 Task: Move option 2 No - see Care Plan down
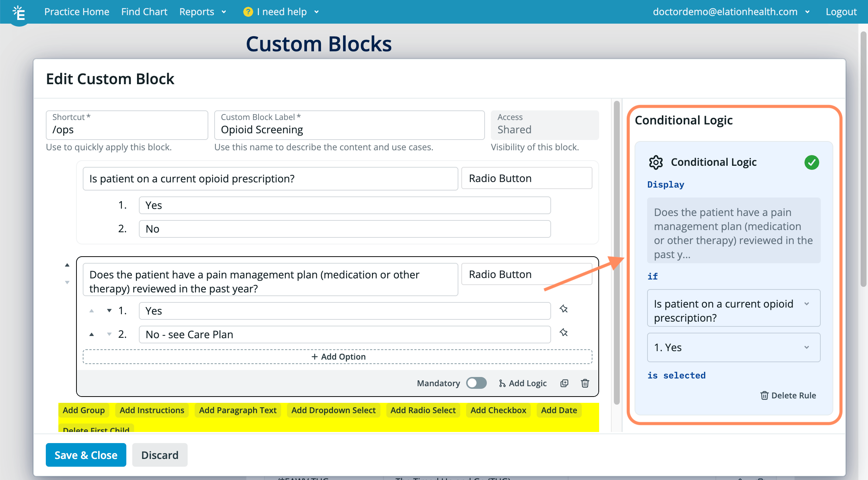(109, 334)
